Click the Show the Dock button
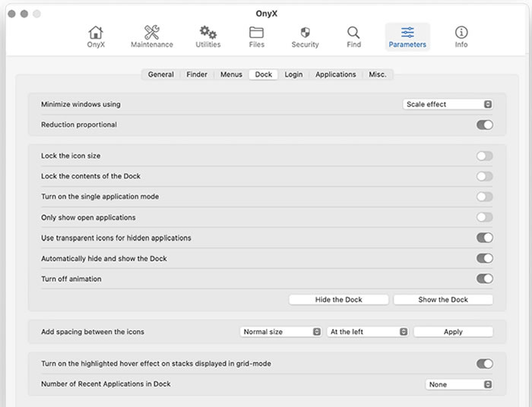The image size is (532, 407). (x=443, y=300)
